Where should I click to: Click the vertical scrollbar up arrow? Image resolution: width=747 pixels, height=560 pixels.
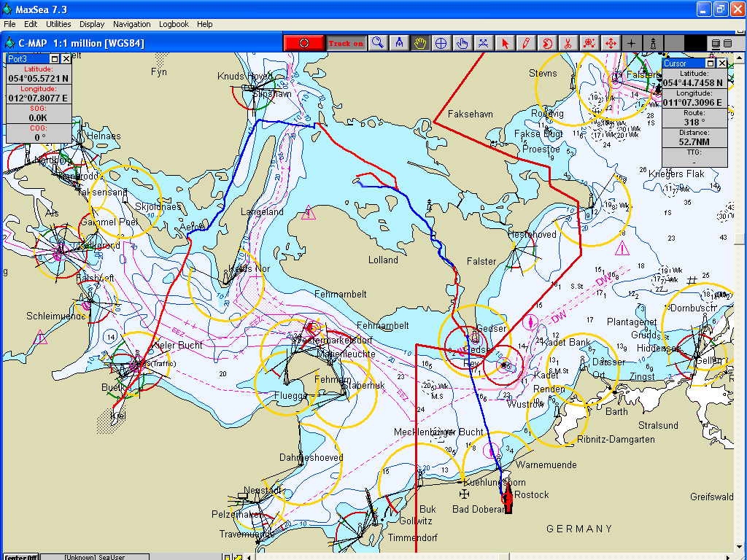tap(739, 58)
